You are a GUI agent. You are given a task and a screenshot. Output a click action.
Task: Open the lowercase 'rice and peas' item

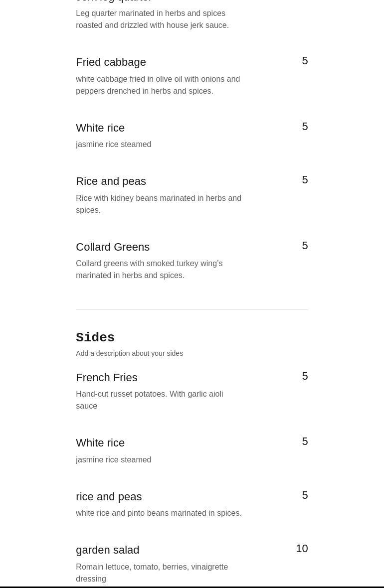109,497
